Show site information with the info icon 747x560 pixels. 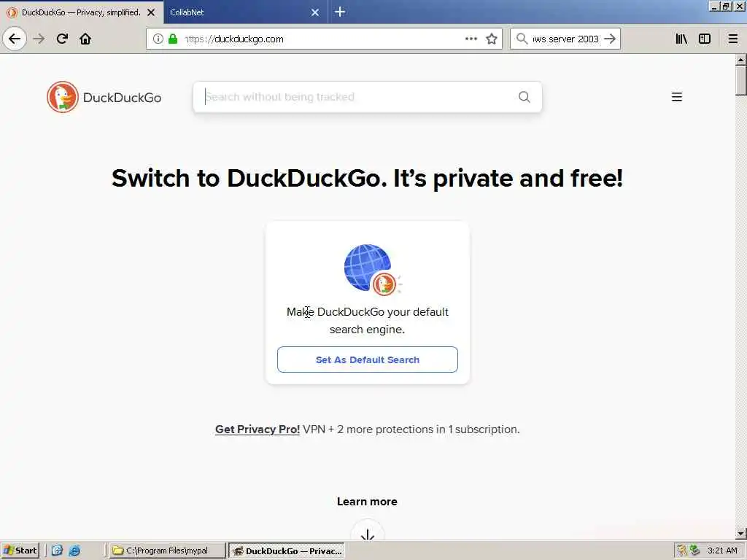click(158, 39)
